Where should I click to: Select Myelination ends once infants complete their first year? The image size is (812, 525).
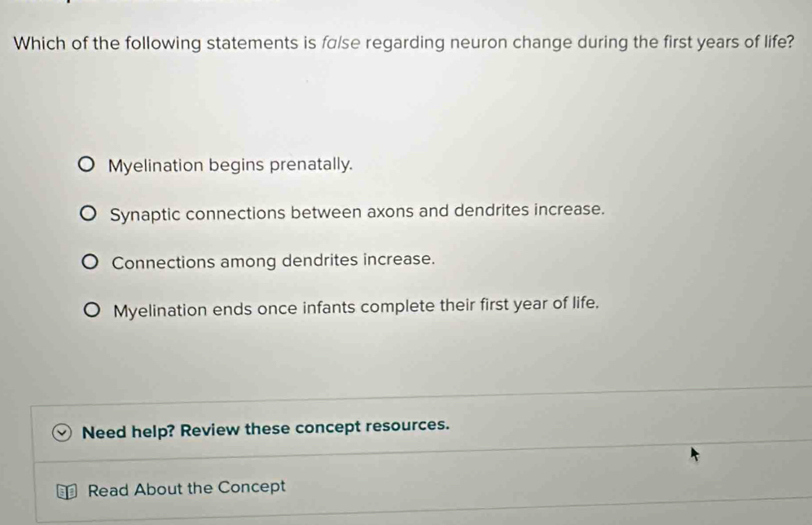coord(90,307)
